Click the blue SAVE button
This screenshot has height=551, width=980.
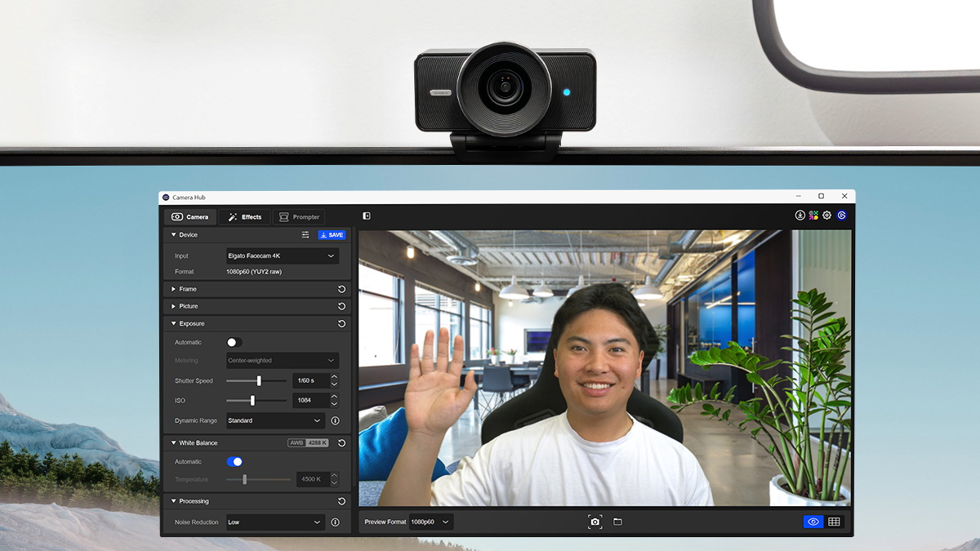[x=332, y=235]
